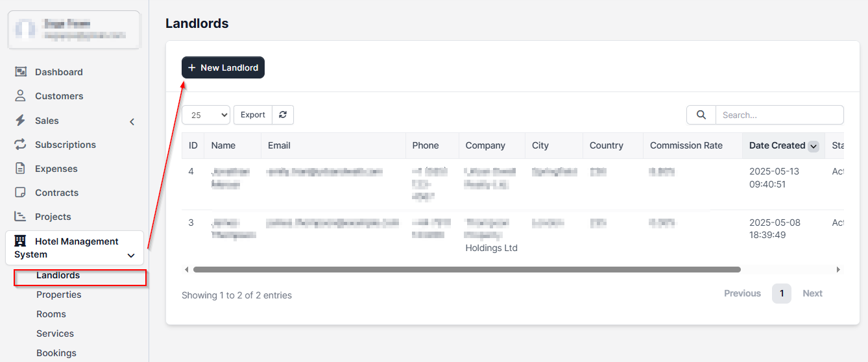The image size is (868, 362).
Task: Refresh the landlords table
Action: point(283,115)
